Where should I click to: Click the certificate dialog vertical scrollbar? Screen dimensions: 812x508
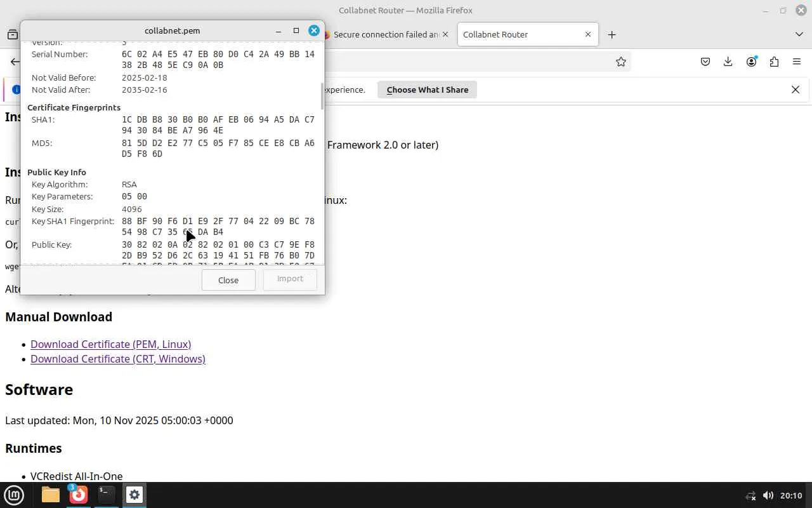point(322,95)
